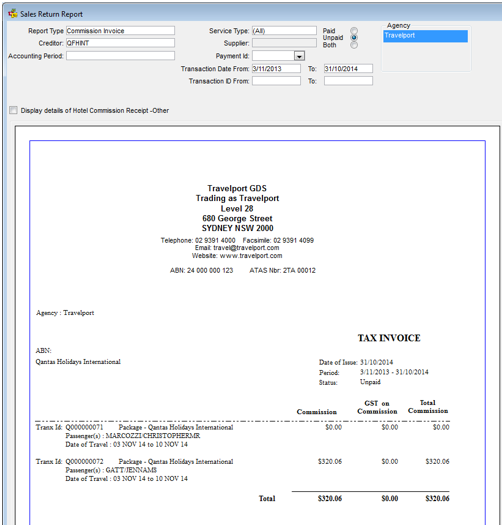This screenshot has height=528, width=503.
Task: Open the Payment Id dropdown arrow
Action: [299, 56]
